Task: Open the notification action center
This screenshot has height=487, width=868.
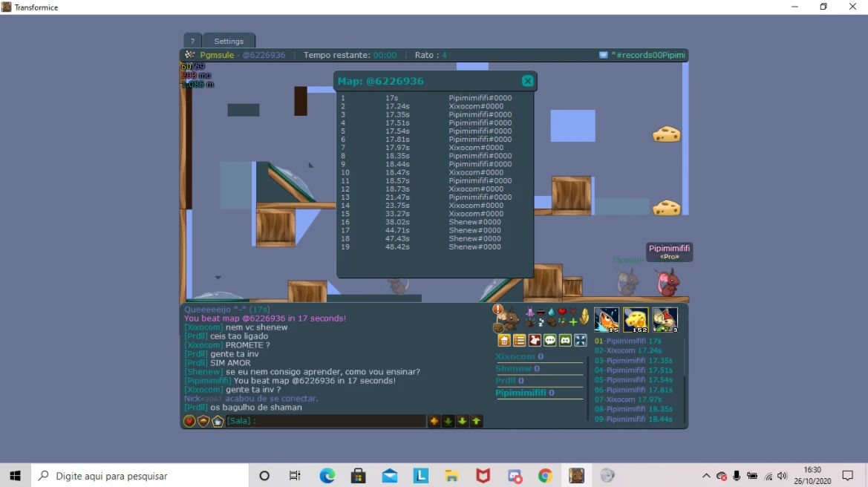Action: pyautogui.click(x=847, y=475)
